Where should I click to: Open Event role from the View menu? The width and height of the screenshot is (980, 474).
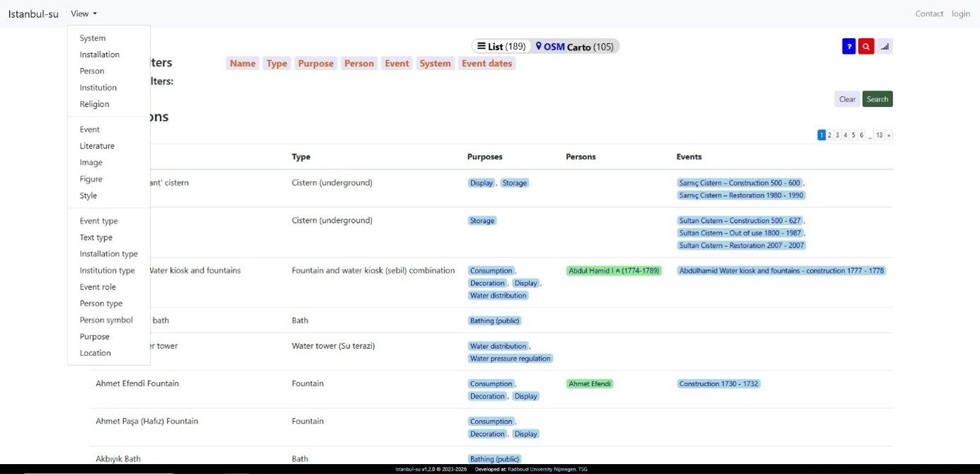(98, 287)
